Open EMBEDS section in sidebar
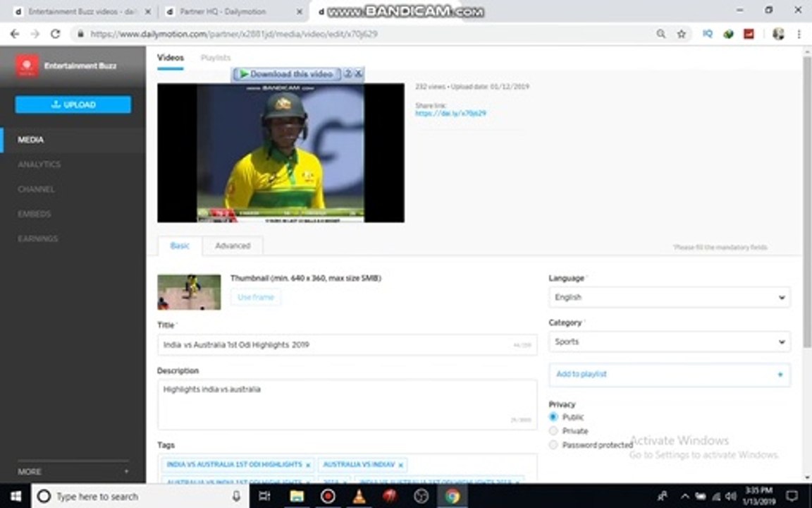812x508 pixels. (34, 214)
